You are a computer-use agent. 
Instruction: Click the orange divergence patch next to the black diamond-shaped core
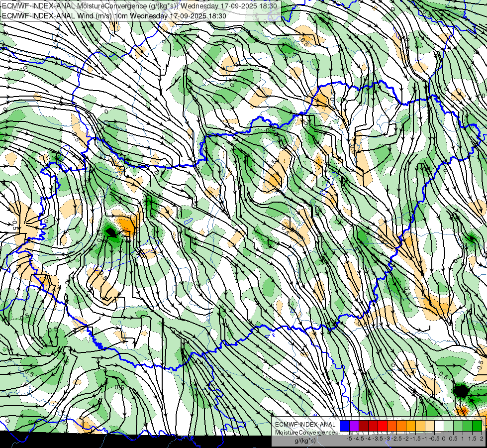pos(128,225)
